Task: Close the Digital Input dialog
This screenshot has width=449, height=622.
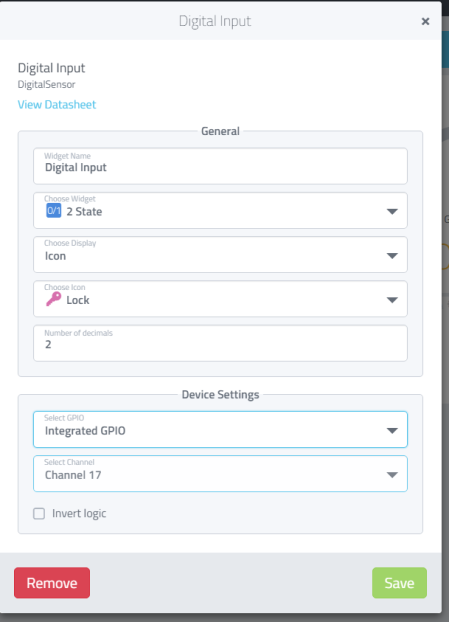Action: pyautogui.click(x=425, y=21)
